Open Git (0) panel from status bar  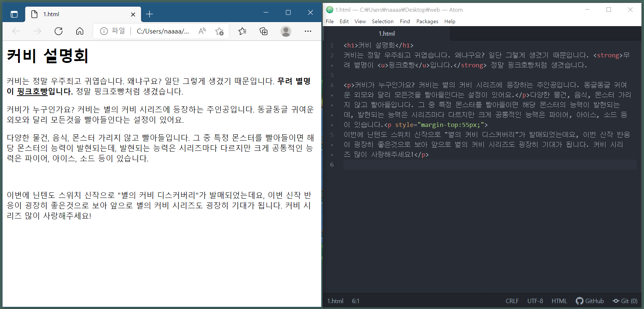[x=625, y=301]
